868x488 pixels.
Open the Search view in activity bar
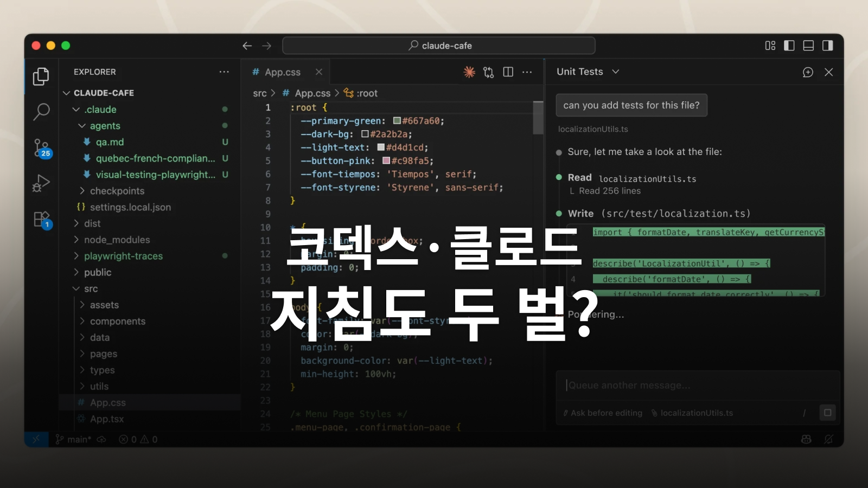coord(41,112)
